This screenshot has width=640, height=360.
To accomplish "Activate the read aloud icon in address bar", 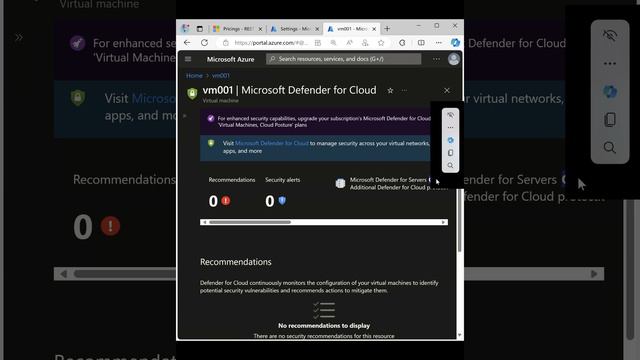I will click(349, 43).
